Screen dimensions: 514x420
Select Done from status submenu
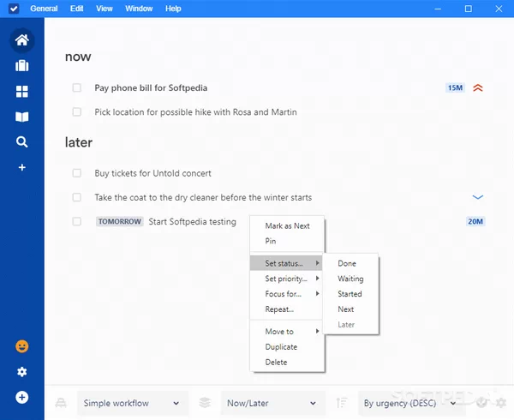(347, 264)
